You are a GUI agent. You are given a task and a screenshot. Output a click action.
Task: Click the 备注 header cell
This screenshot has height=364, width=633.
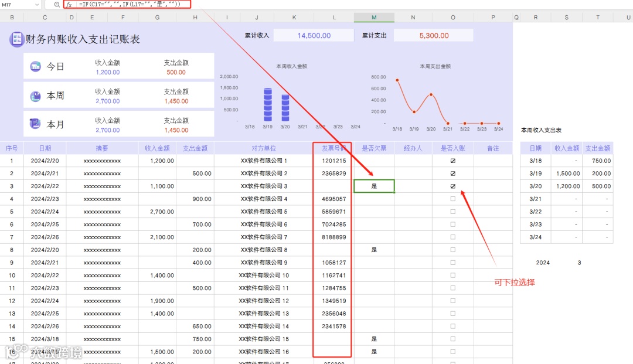[x=492, y=148]
